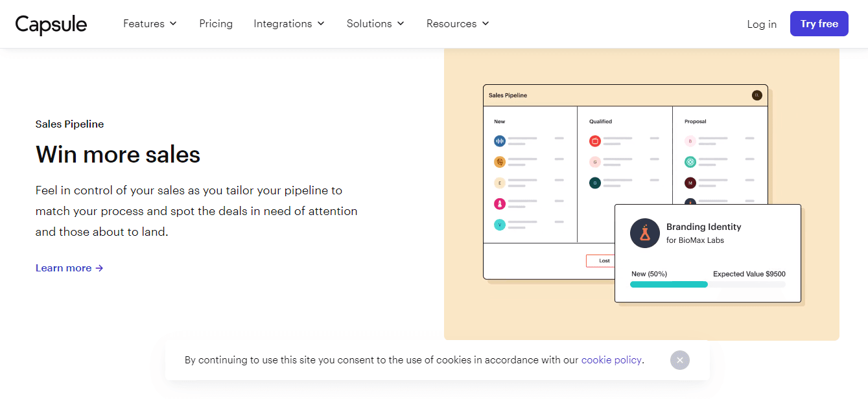Click the Try free button

tap(819, 23)
